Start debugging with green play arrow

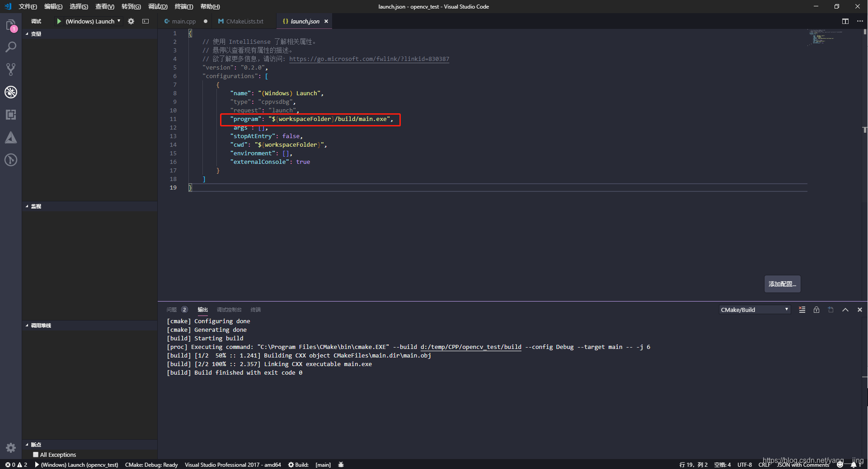(59, 21)
